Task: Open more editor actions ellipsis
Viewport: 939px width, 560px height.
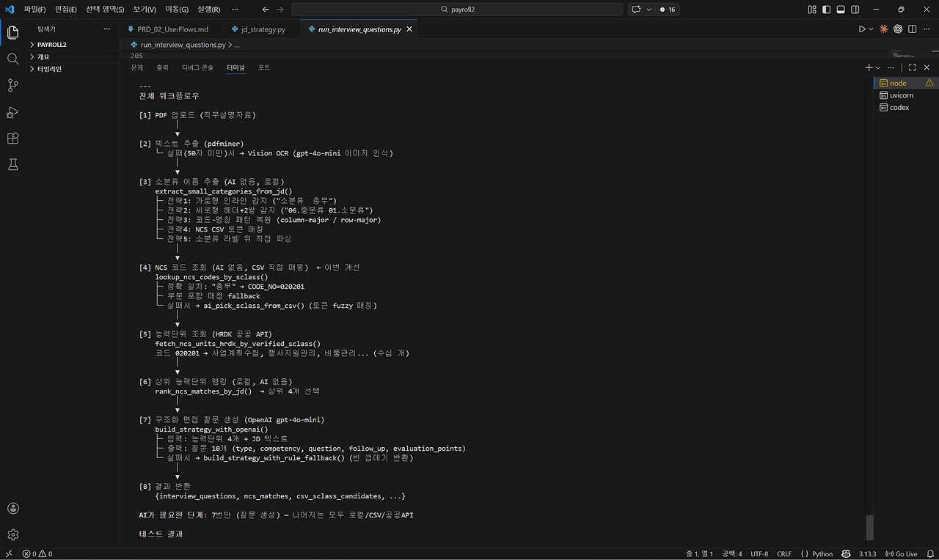Action: (927, 29)
